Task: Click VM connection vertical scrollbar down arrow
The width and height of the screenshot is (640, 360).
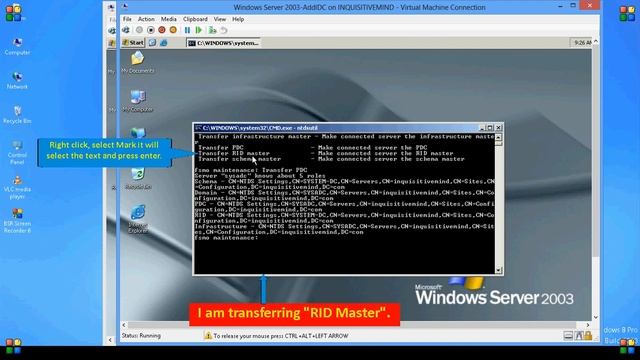Action: tap(596, 317)
